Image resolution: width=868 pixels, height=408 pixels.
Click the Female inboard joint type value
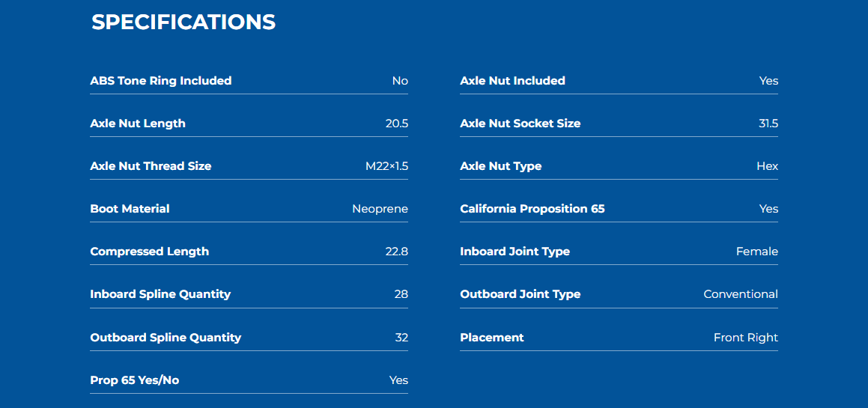pos(757,252)
